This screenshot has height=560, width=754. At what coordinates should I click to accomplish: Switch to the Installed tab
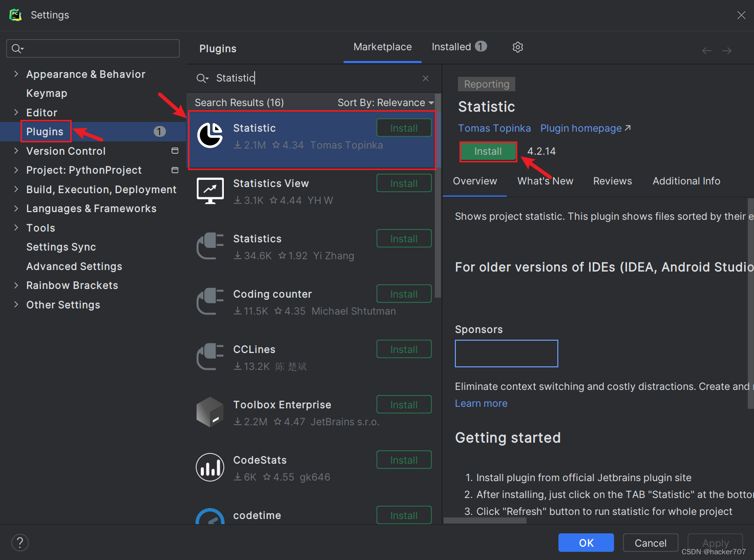[459, 47]
